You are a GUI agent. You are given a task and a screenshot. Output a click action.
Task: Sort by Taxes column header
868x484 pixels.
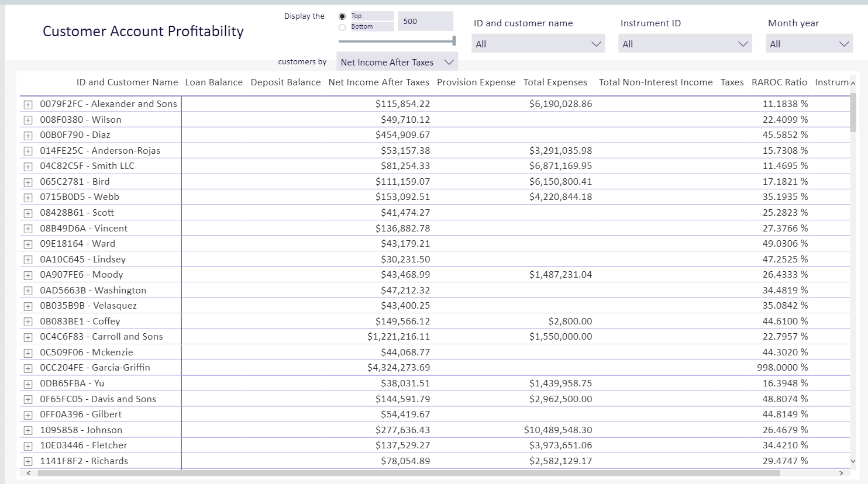tap(732, 82)
